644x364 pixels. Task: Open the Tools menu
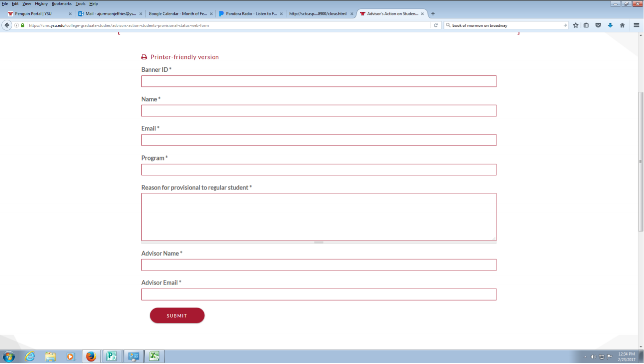[80, 4]
